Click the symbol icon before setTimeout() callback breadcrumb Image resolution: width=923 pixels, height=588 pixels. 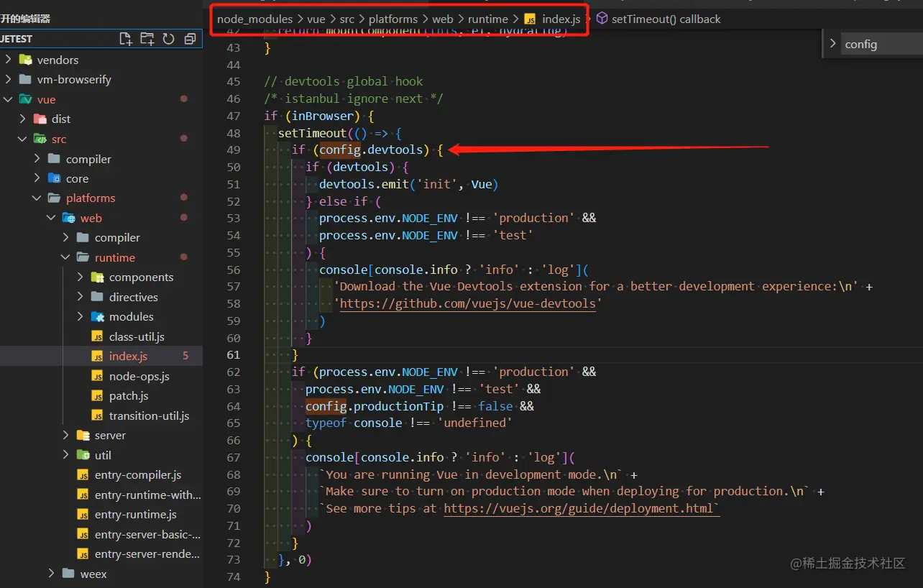click(602, 19)
